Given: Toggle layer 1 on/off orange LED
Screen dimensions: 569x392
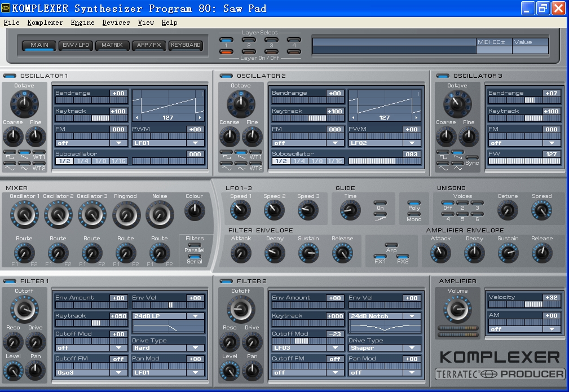Looking at the screenshot, I should tap(227, 52).
